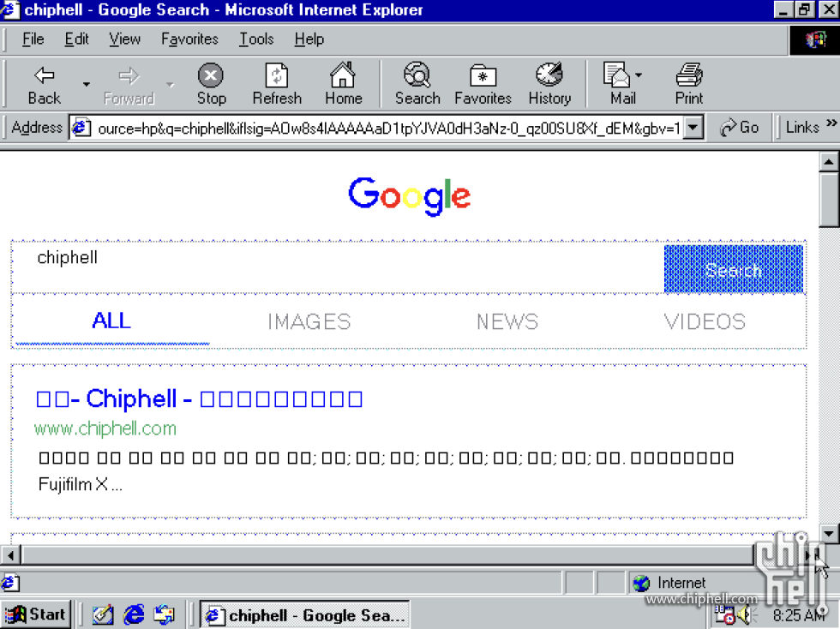Open the Chiphell search result title
840x629 pixels.
pyautogui.click(x=199, y=398)
